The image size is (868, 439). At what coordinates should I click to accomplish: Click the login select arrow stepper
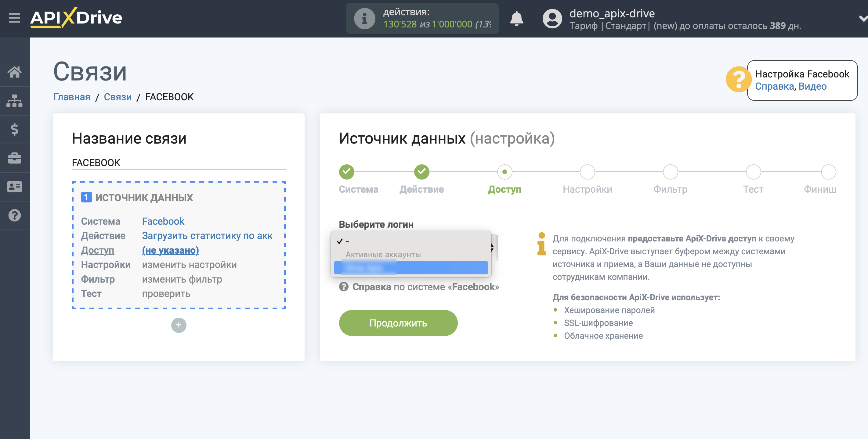pyautogui.click(x=494, y=248)
